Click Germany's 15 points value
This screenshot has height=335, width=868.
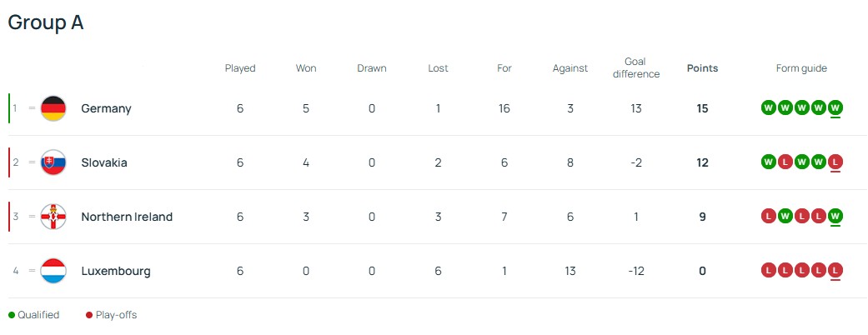coord(702,108)
